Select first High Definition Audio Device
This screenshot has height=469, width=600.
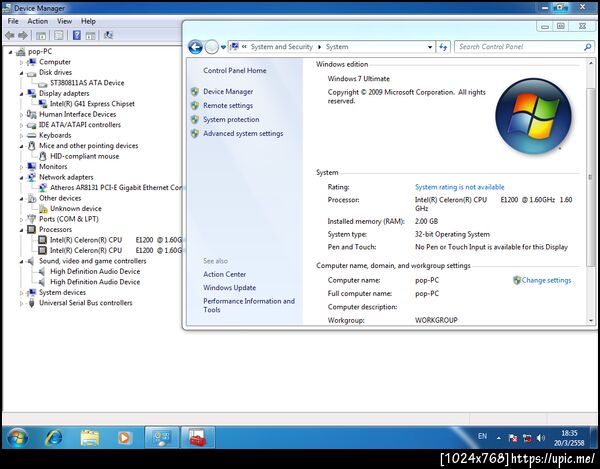point(95,271)
